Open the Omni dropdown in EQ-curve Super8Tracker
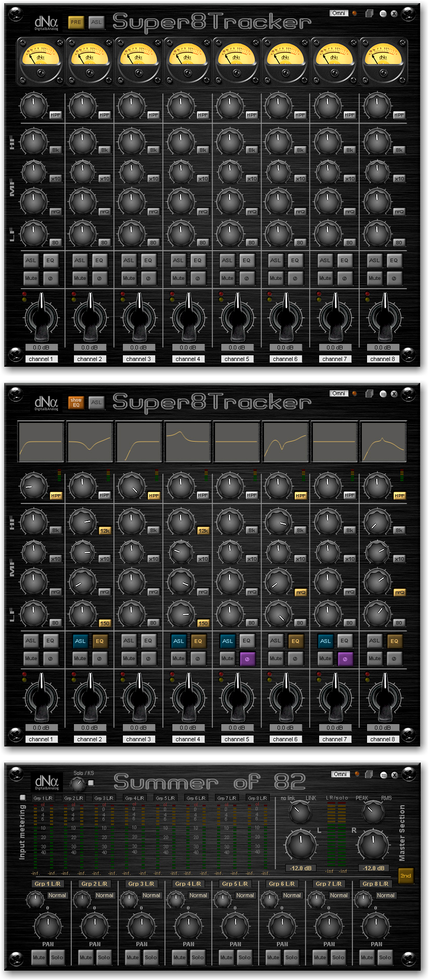The width and height of the screenshot is (429, 980). click(339, 393)
